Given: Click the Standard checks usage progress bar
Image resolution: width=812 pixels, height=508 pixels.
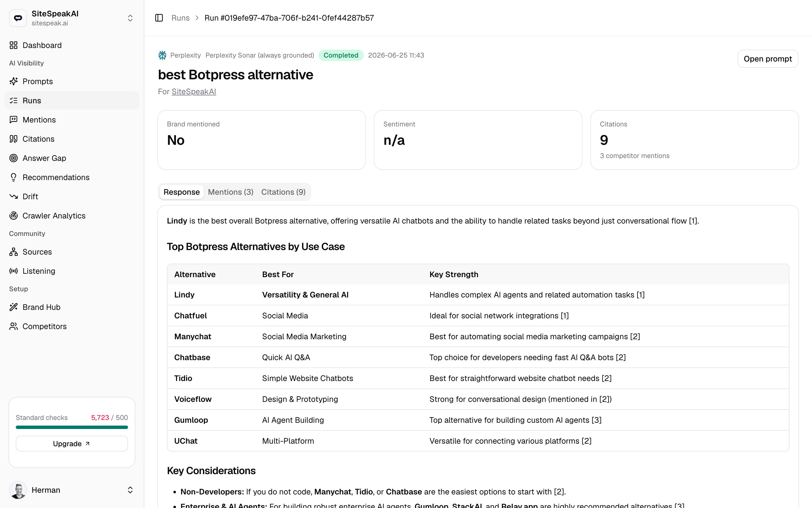Looking at the screenshot, I should pyautogui.click(x=72, y=427).
